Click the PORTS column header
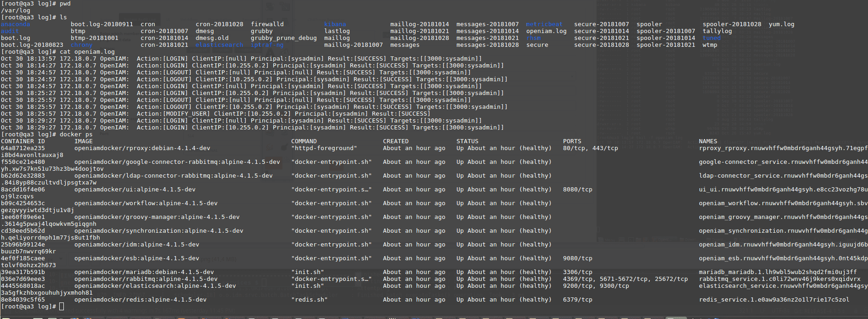The width and height of the screenshot is (868, 319). pyautogui.click(x=572, y=141)
